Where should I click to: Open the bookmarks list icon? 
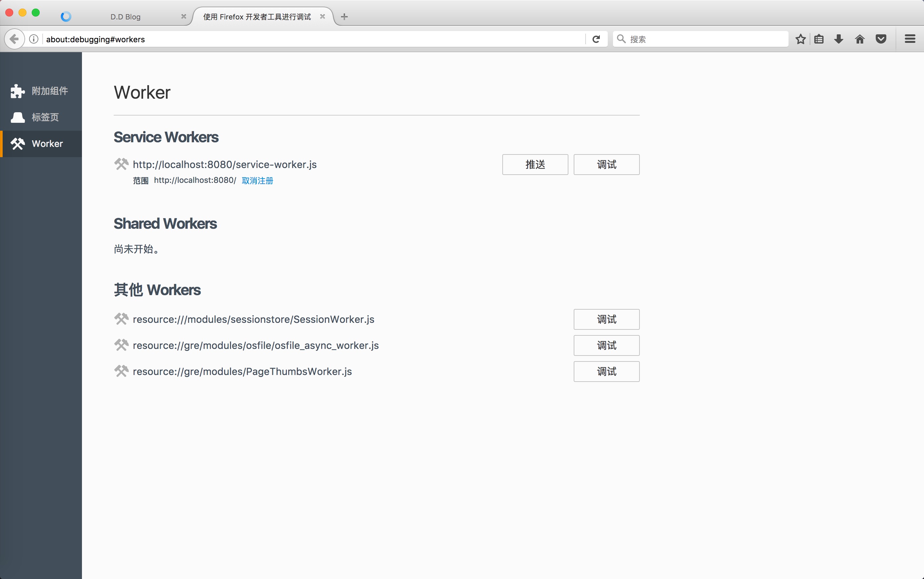tap(819, 39)
